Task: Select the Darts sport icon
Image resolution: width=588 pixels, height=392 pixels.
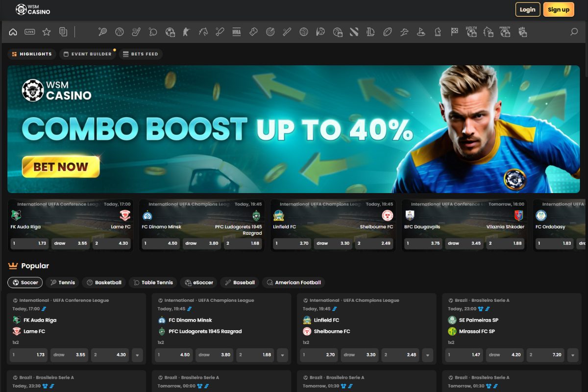Action: tap(269, 31)
